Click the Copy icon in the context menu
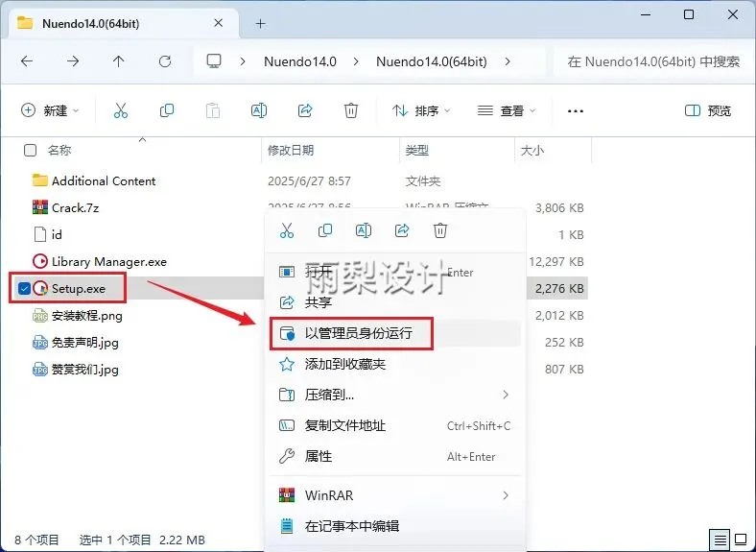756x552 pixels. pyautogui.click(x=325, y=230)
